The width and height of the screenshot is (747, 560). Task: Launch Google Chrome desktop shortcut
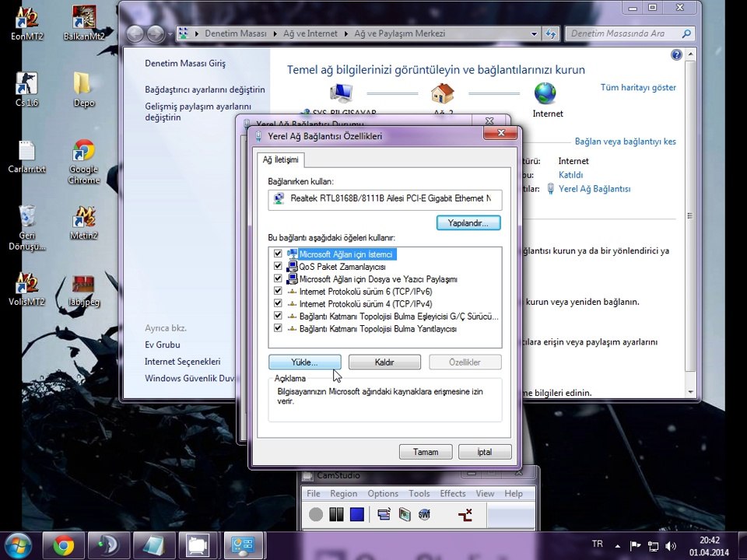click(x=84, y=162)
